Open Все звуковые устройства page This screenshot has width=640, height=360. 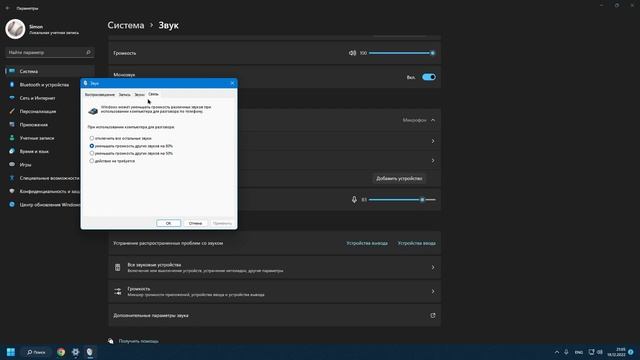(x=275, y=267)
